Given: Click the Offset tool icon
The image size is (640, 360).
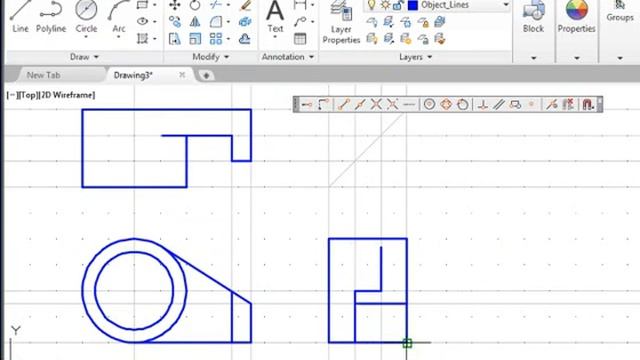Looking at the screenshot, I should coord(244,39).
